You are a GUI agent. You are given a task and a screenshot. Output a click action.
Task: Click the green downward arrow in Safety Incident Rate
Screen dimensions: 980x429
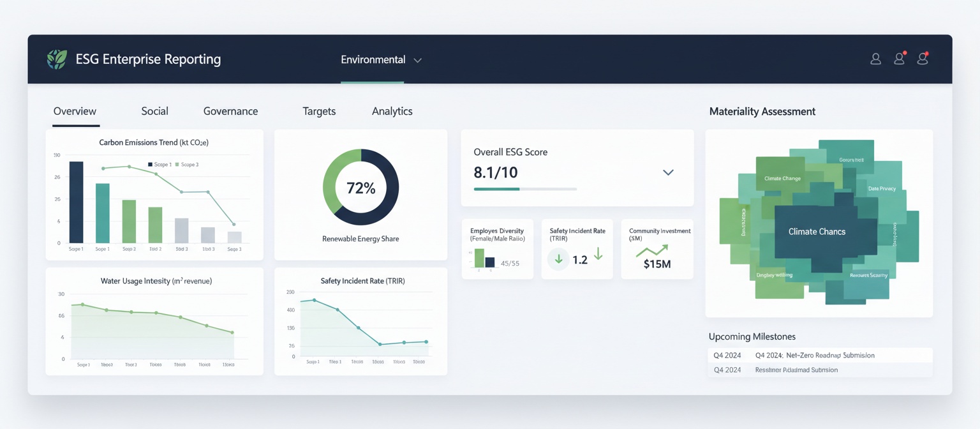click(x=558, y=260)
